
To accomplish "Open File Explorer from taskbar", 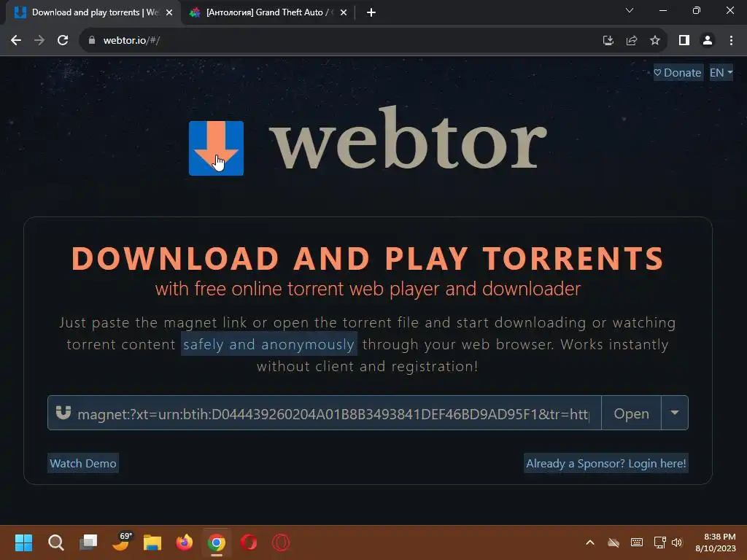I will click(152, 542).
